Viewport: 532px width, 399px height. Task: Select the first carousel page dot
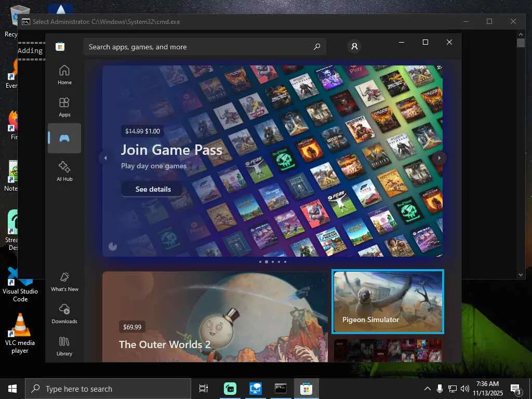(260, 262)
